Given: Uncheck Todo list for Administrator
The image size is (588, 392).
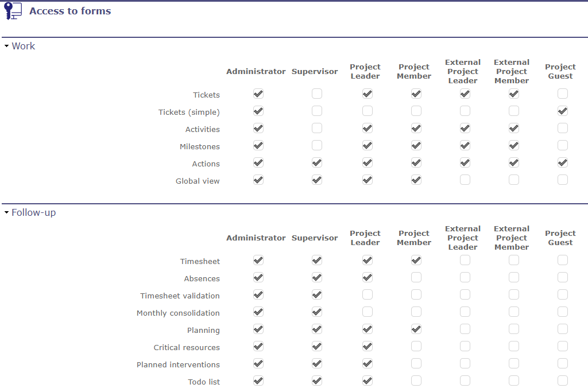Looking at the screenshot, I should tap(258, 381).
